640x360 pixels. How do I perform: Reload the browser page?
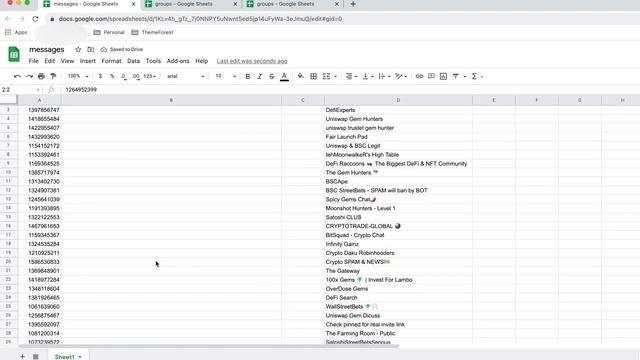pos(36,19)
